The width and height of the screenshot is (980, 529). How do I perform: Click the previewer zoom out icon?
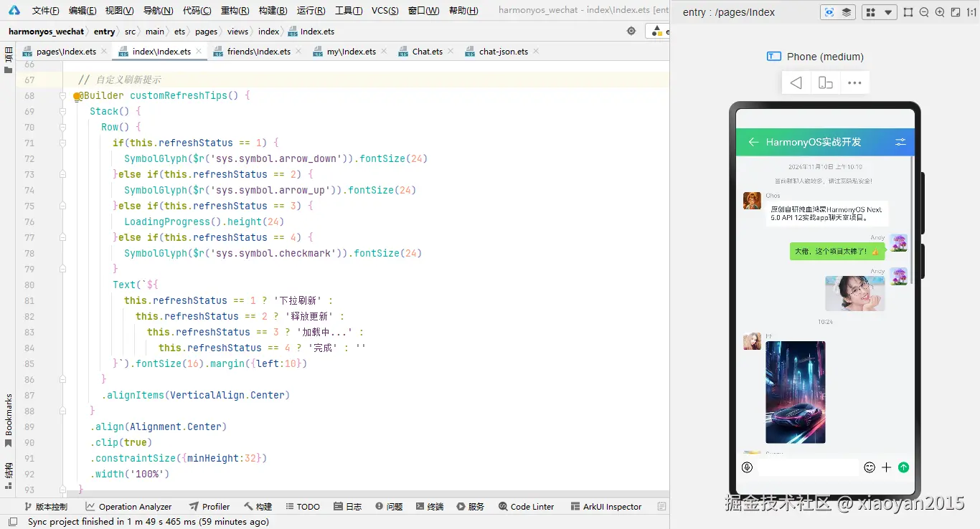tap(924, 12)
